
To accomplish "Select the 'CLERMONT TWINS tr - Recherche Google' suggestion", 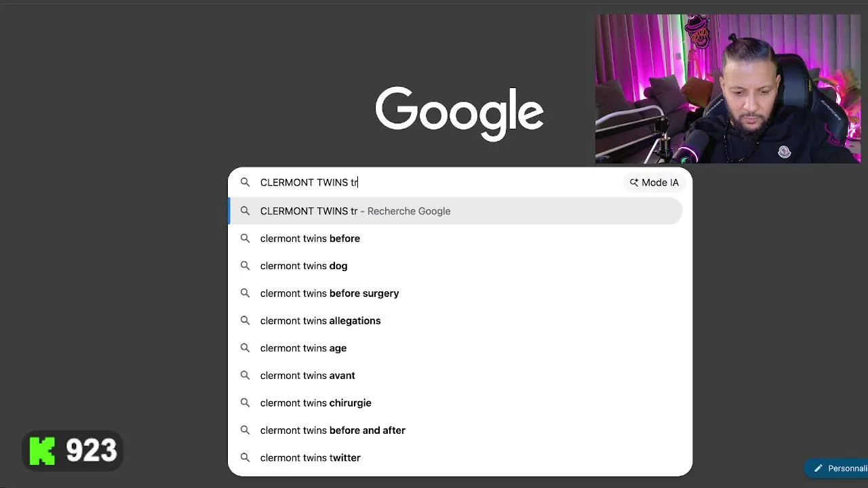I will [x=456, y=211].
